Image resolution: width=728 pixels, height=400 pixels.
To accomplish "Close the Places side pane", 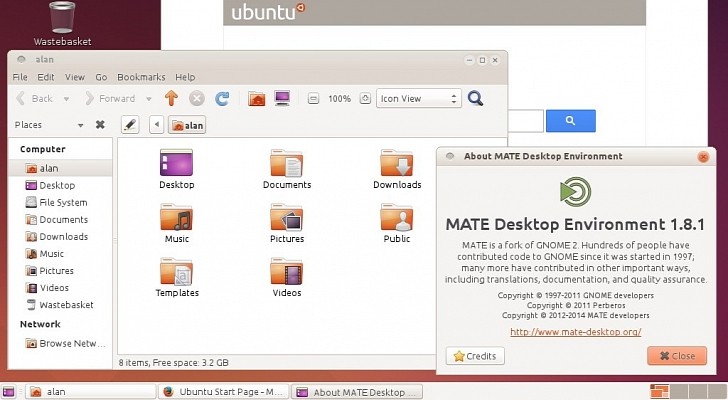I will click(x=100, y=125).
